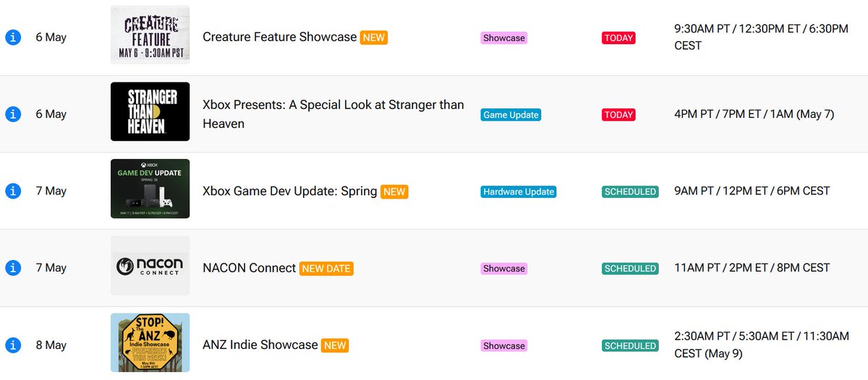The image size is (868, 380).
Task: Open Xbox Presents: Stranger than Heaven title
Action: click(x=333, y=114)
